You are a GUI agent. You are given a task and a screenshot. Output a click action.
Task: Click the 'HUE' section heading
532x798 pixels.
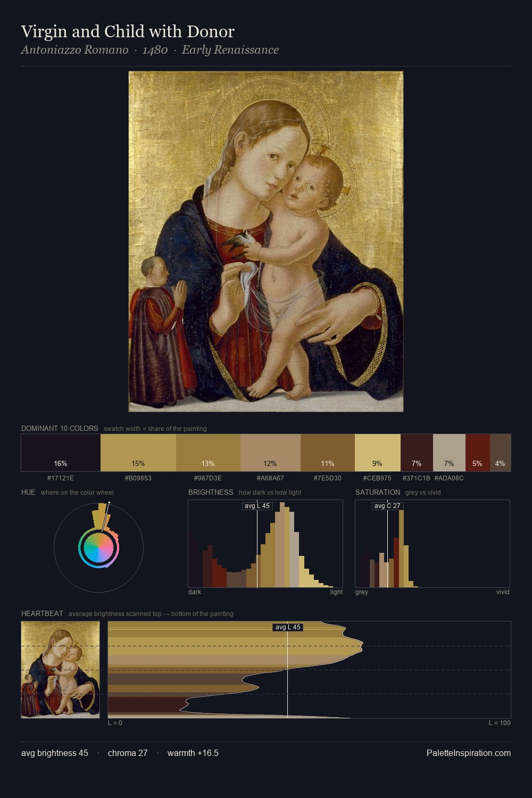(28, 492)
